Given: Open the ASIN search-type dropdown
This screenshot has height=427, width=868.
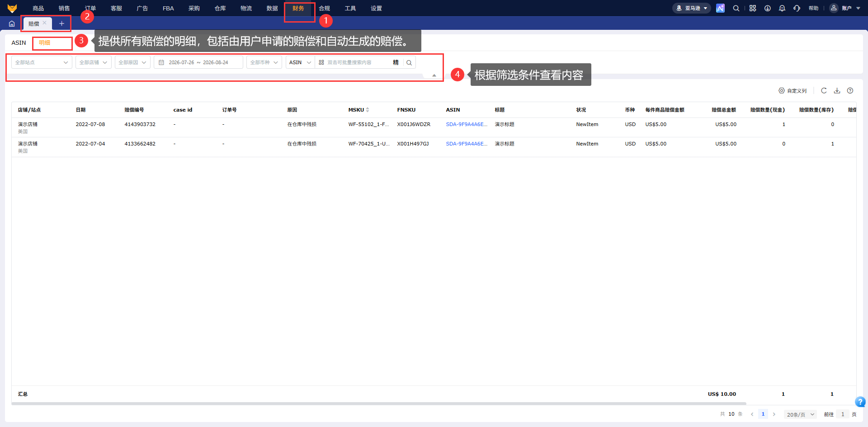Looking at the screenshot, I should [300, 62].
